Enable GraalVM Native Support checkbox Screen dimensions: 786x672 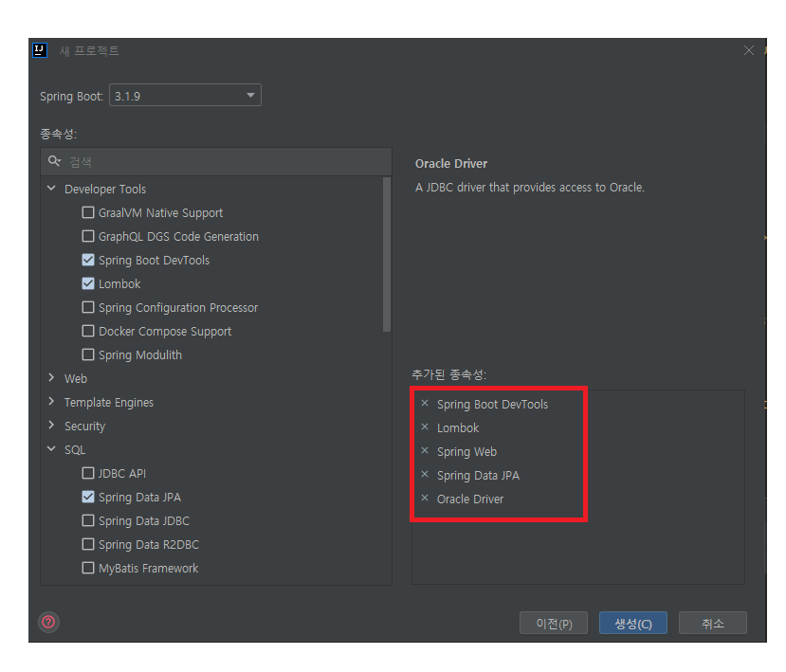click(x=88, y=212)
